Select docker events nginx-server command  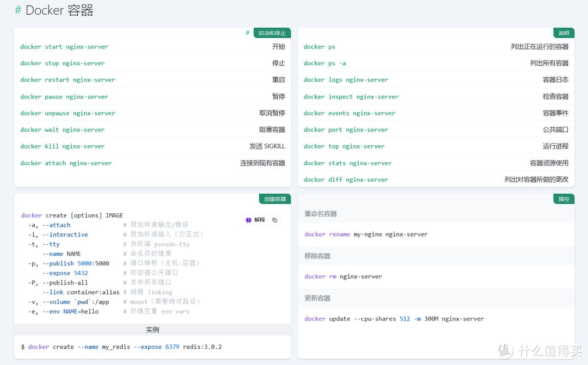click(350, 113)
